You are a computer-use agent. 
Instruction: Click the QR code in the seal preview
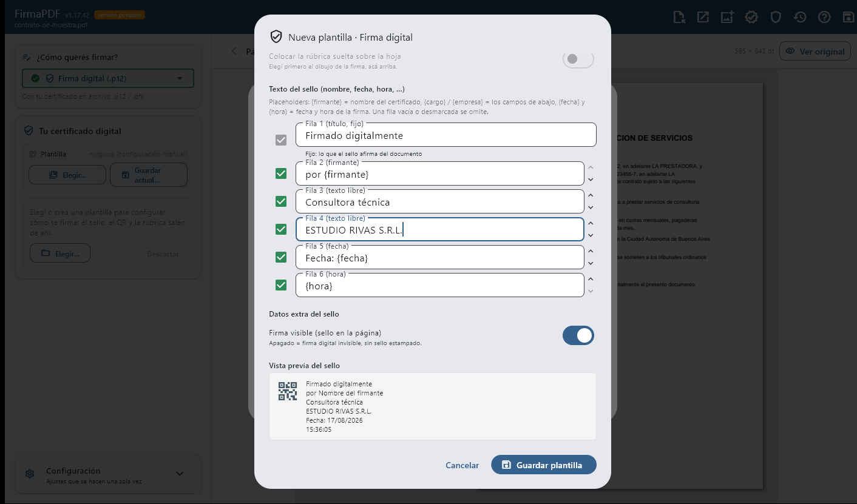[288, 391]
